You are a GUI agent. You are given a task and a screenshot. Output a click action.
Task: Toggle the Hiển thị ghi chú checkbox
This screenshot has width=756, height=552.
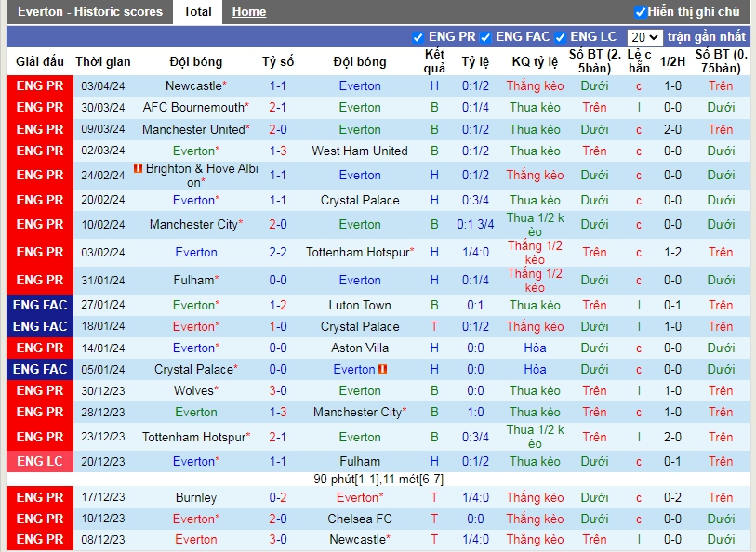[x=640, y=12]
